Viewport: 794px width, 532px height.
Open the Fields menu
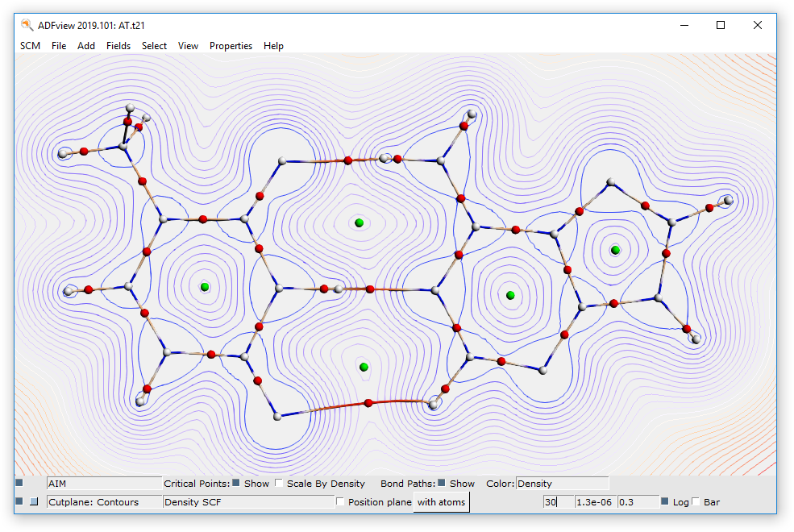click(x=118, y=46)
